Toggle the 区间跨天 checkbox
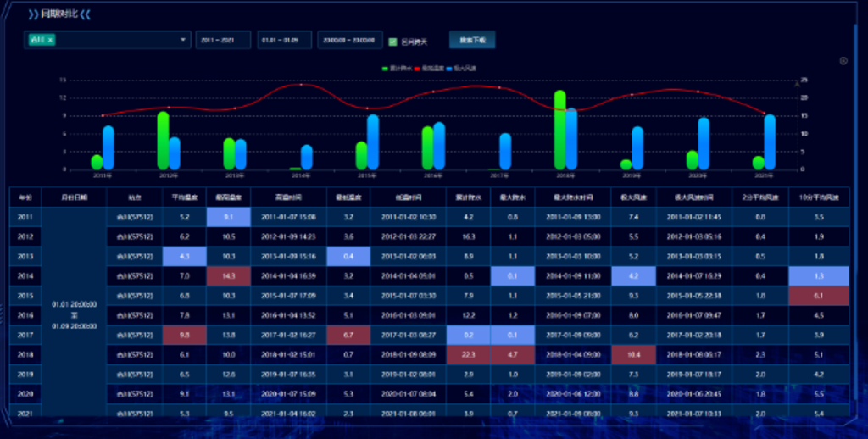Viewport: 868px width, 439px height. tap(392, 42)
